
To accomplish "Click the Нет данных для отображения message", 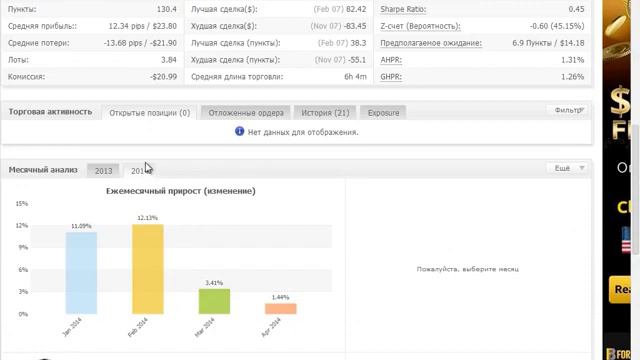I will (x=303, y=132).
